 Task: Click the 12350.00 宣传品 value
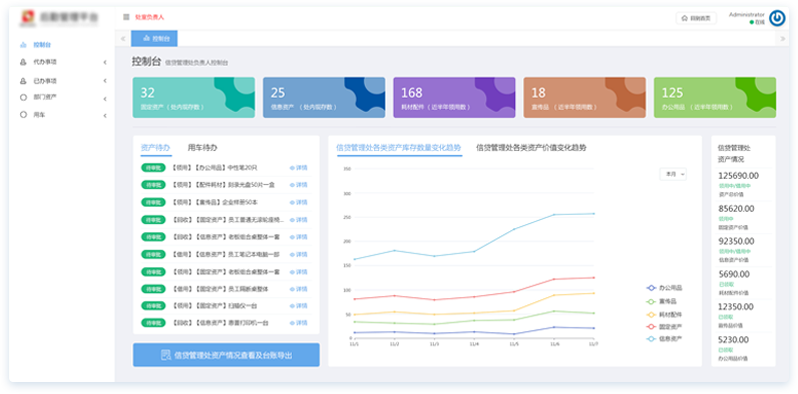pyautogui.click(x=736, y=307)
